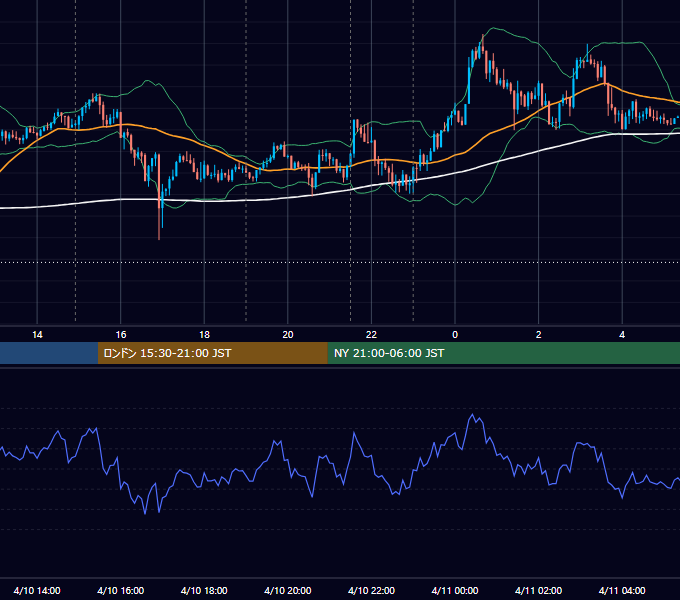Click the 4 hour label on price axis
680x600 pixels.
pos(622,335)
